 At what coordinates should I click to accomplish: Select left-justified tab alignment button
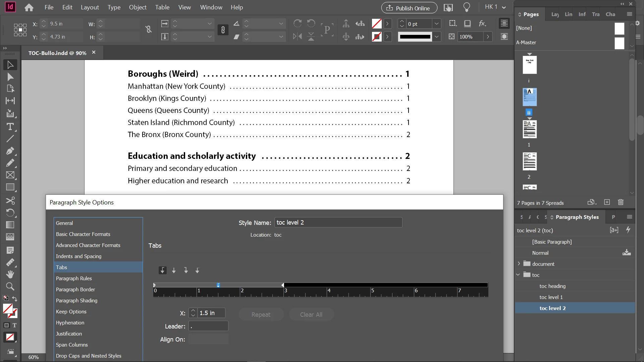click(162, 270)
